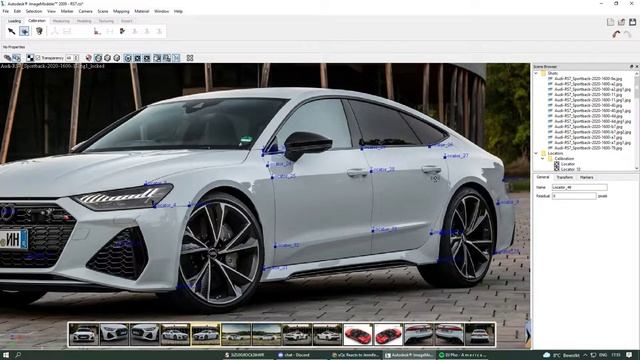
Task: Collapse the Shots folder in Scene Browser
Action: point(536,73)
